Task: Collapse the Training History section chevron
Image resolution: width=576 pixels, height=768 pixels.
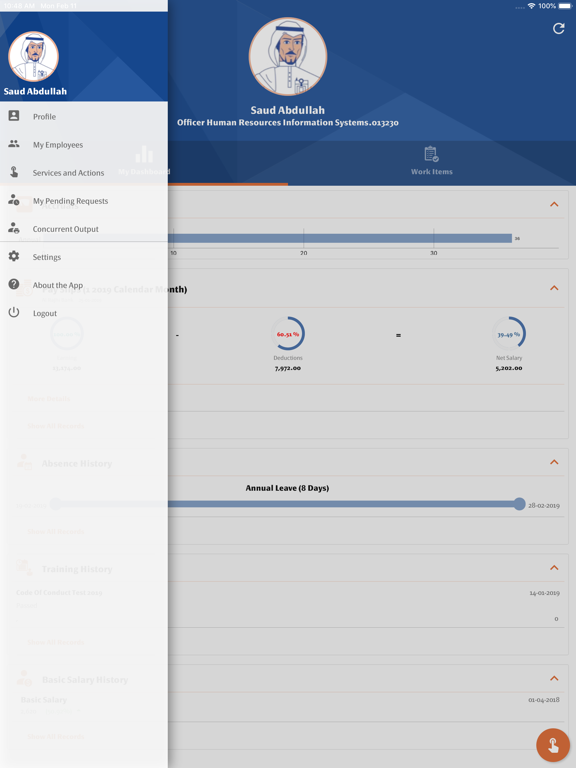Action: [554, 568]
